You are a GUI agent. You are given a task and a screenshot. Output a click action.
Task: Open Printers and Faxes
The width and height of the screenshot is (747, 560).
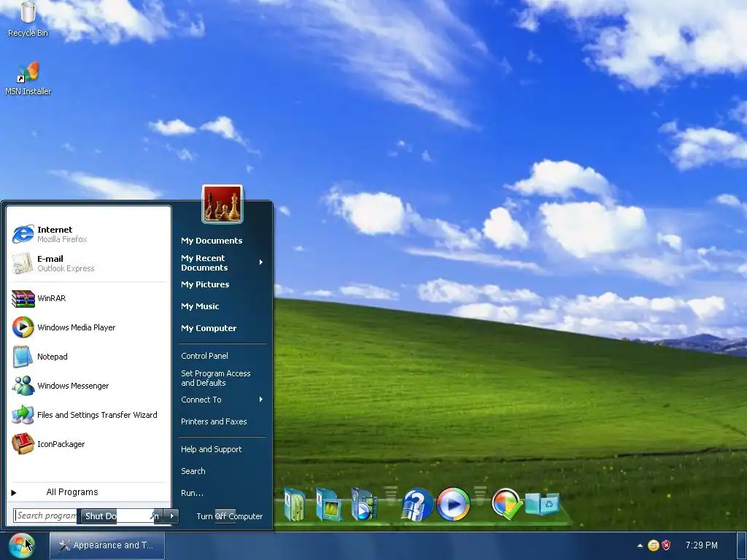pyautogui.click(x=214, y=421)
